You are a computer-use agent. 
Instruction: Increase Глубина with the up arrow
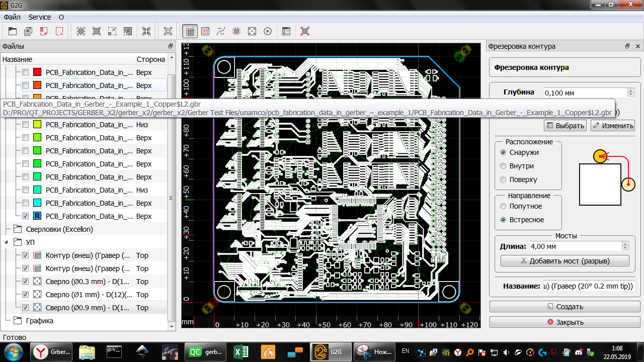click(x=631, y=90)
